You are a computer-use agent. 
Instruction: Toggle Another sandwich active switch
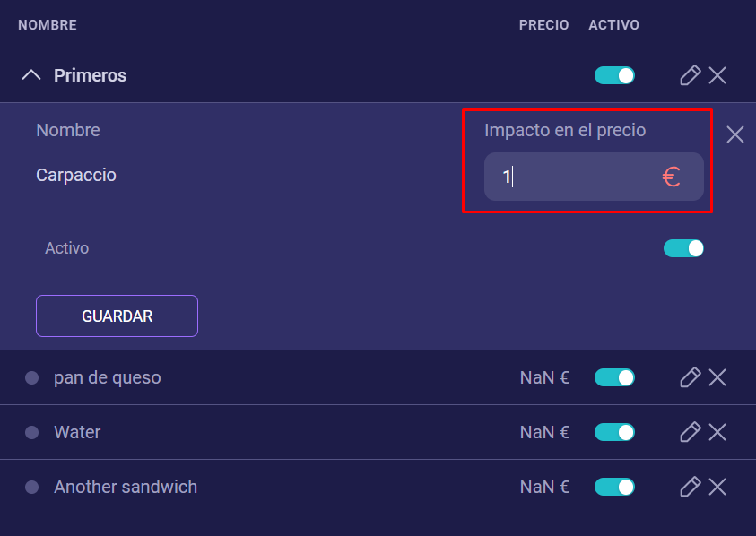[x=614, y=487]
